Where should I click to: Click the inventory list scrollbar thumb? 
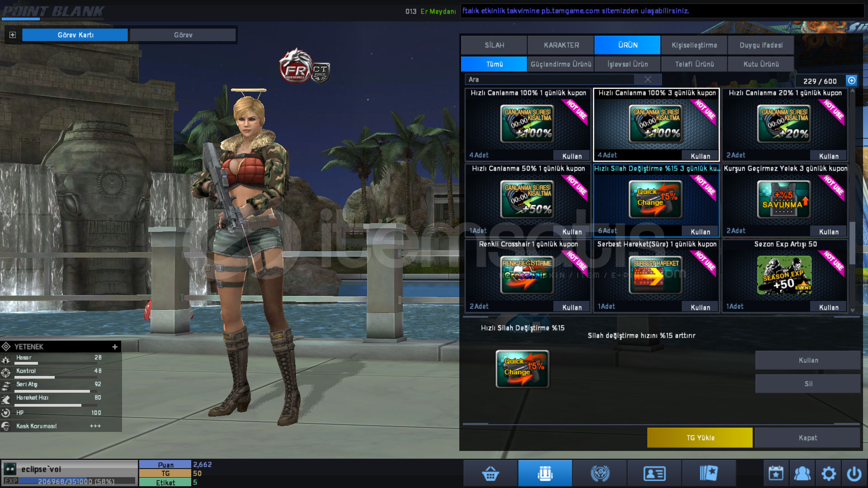pyautogui.click(x=852, y=242)
